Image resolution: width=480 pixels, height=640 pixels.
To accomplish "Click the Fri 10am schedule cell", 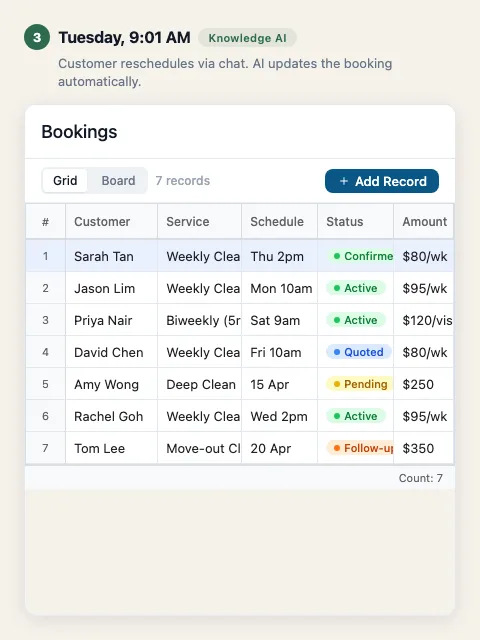I will 280,352.
